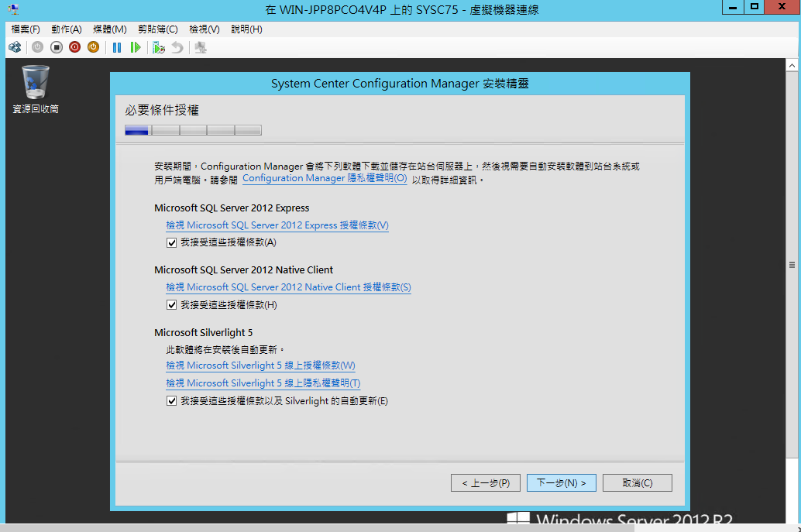View SQL Server 2012 Express license terms
This screenshot has width=801, height=532.
point(277,225)
